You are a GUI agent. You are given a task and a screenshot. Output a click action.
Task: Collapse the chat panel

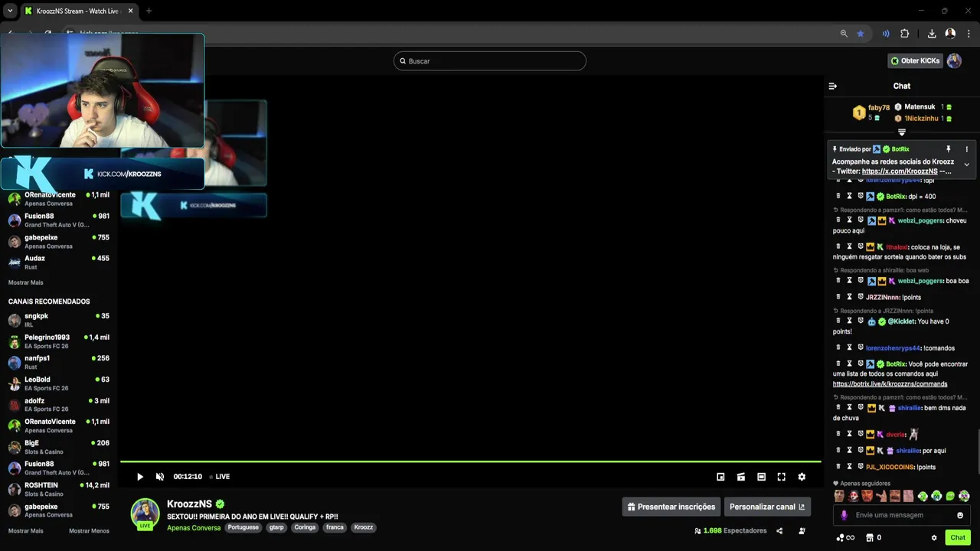833,86
